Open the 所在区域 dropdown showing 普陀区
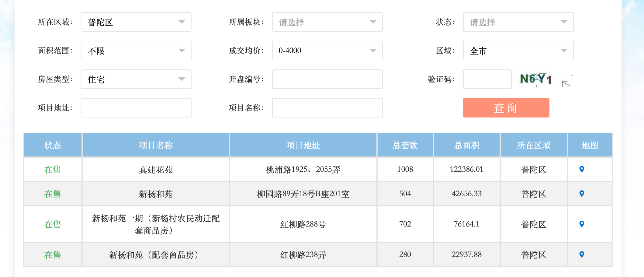The image size is (644, 277). [x=136, y=22]
